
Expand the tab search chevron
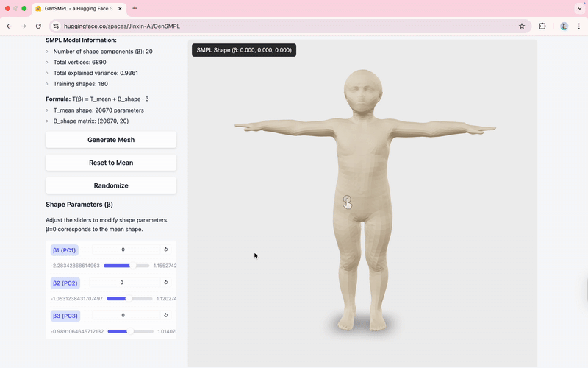pyautogui.click(x=580, y=8)
